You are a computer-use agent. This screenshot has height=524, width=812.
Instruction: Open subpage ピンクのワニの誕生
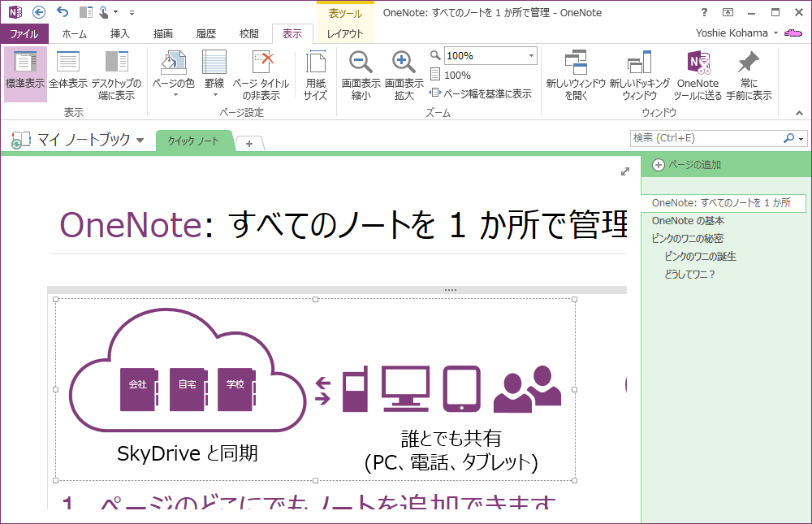click(x=700, y=256)
